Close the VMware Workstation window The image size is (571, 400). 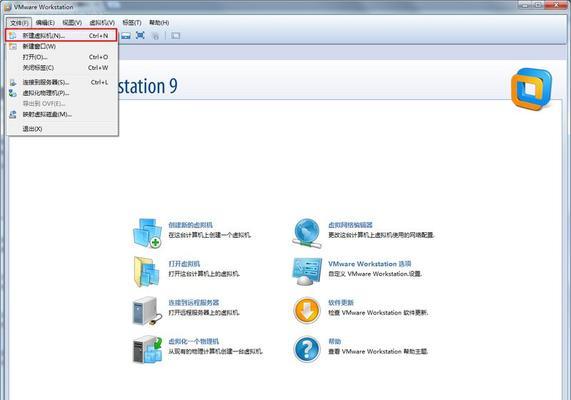[x=557, y=5]
